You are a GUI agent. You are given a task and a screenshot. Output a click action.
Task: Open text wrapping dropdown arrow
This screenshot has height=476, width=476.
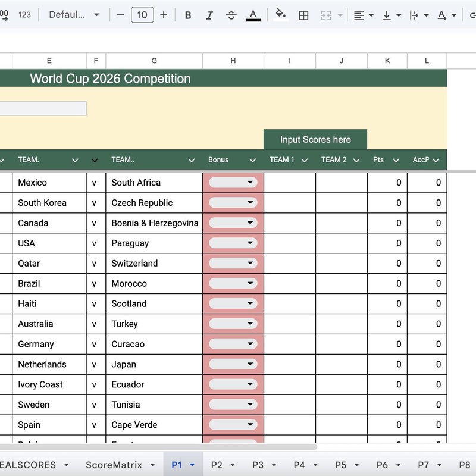(x=426, y=15)
